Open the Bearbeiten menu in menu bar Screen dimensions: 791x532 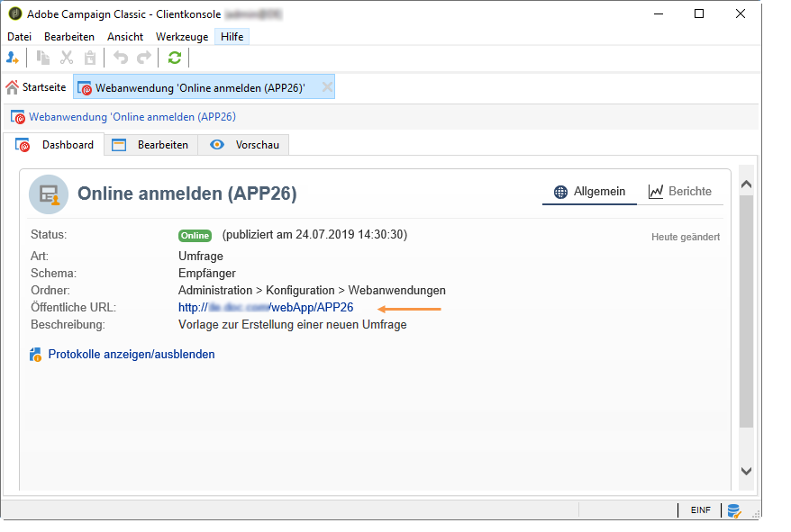click(69, 37)
